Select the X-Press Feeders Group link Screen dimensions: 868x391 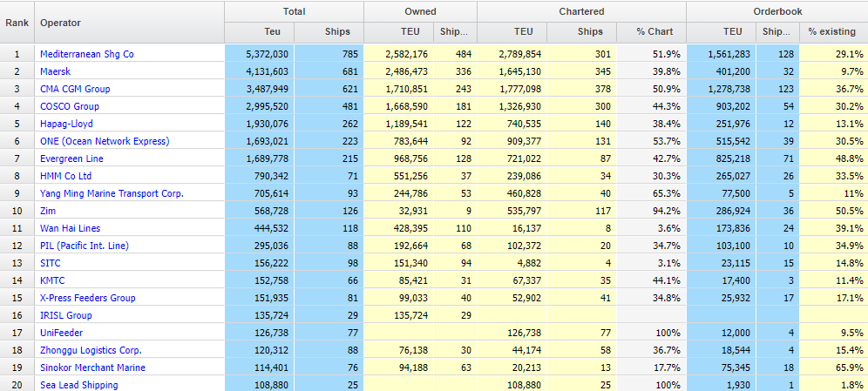pos(87,298)
